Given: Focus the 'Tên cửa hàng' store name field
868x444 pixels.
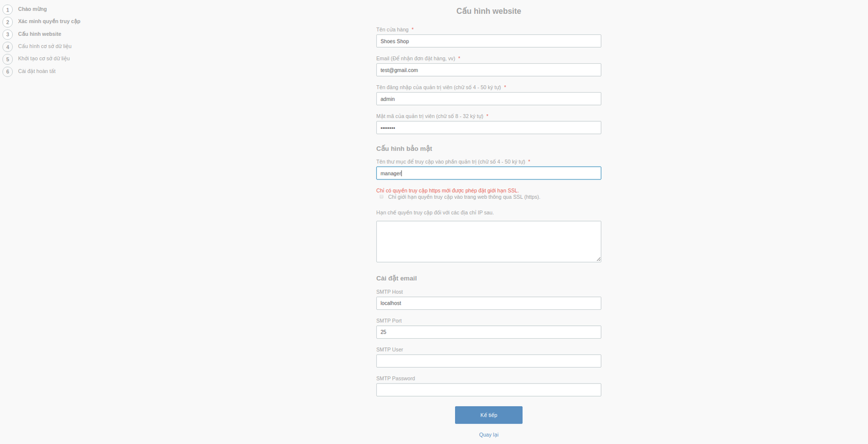Looking at the screenshot, I should point(488,41).
